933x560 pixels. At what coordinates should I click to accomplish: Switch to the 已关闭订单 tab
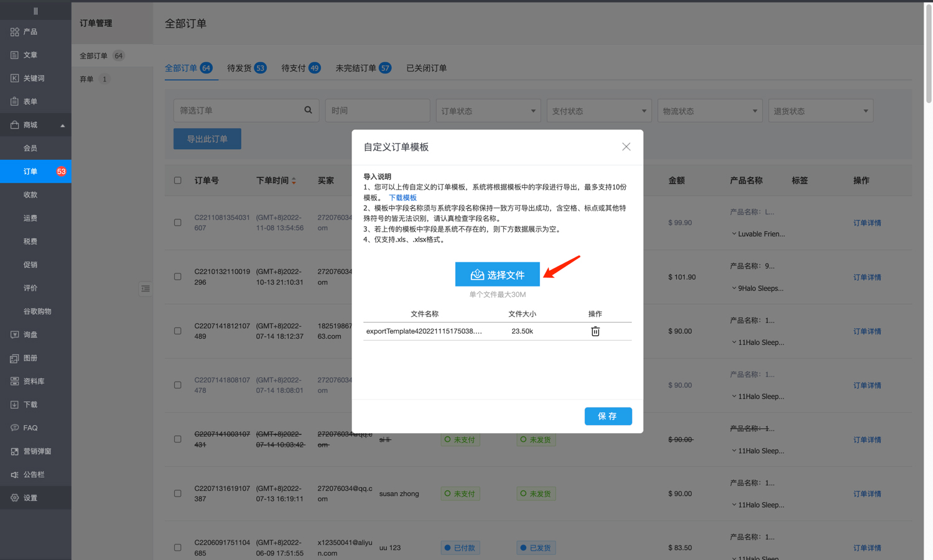(426, 68)
